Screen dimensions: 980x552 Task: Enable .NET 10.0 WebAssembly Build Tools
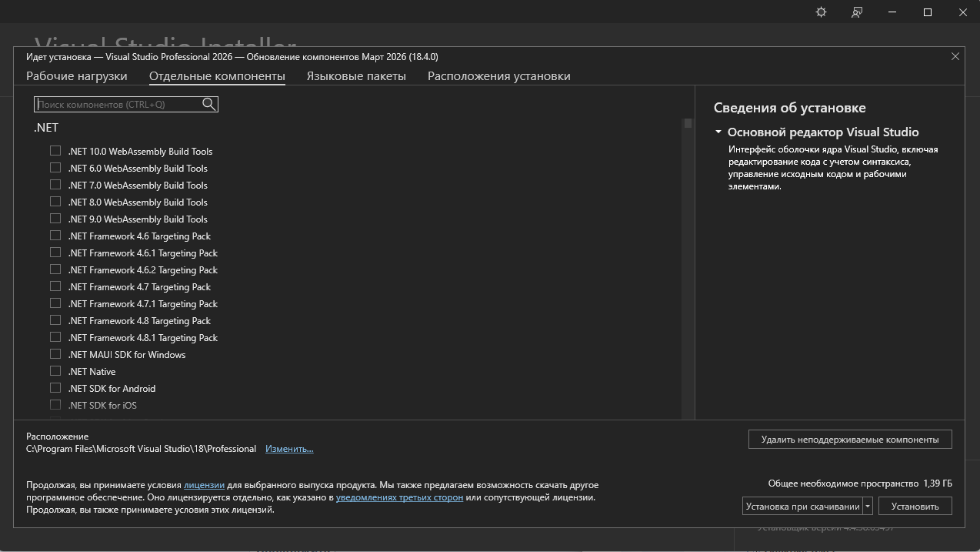click(x=55, y=151)
